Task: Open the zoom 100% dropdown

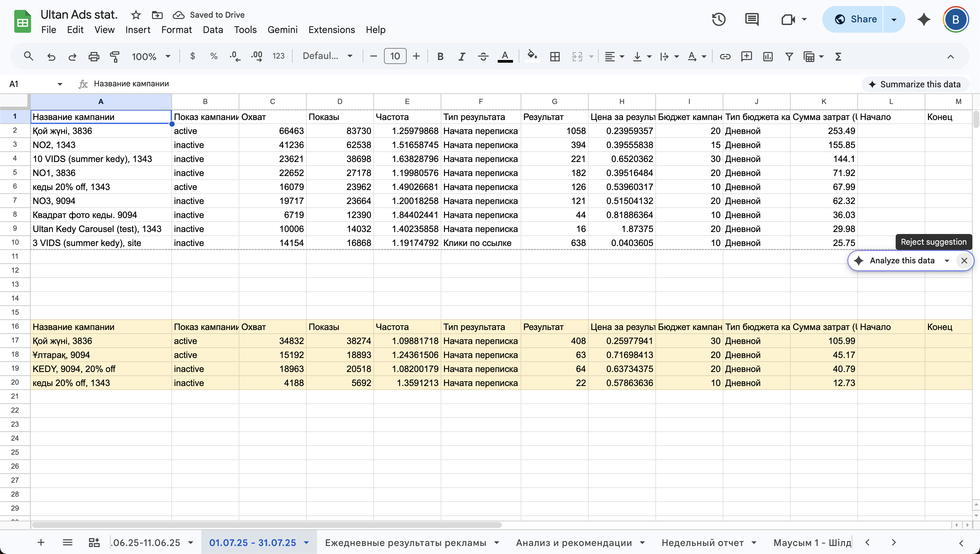Action: click(151, 56)
